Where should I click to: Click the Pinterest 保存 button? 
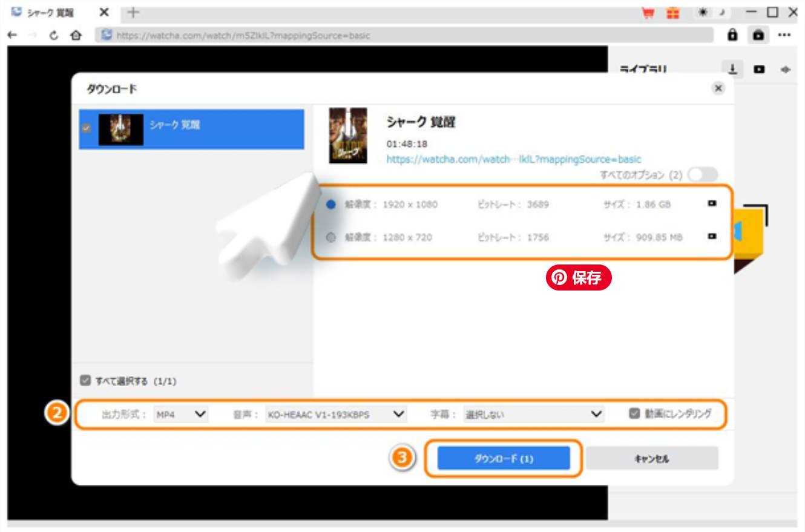tap(579, 278)
